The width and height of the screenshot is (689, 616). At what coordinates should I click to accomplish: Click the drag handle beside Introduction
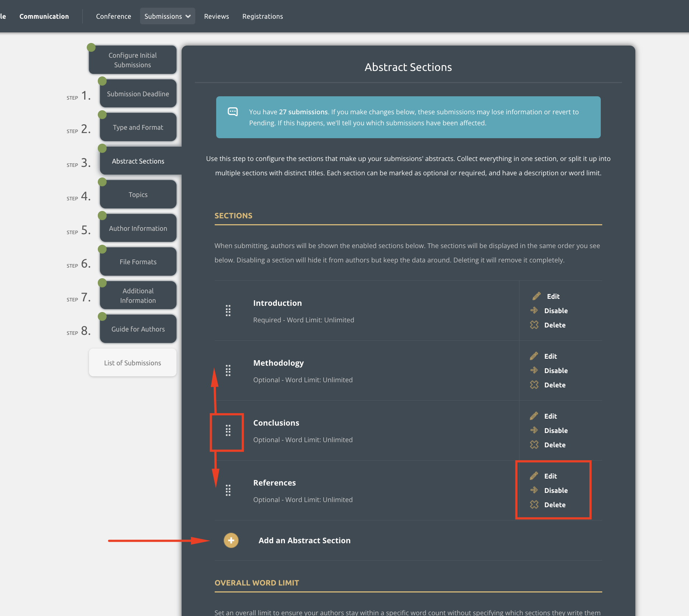pos(228,311)
